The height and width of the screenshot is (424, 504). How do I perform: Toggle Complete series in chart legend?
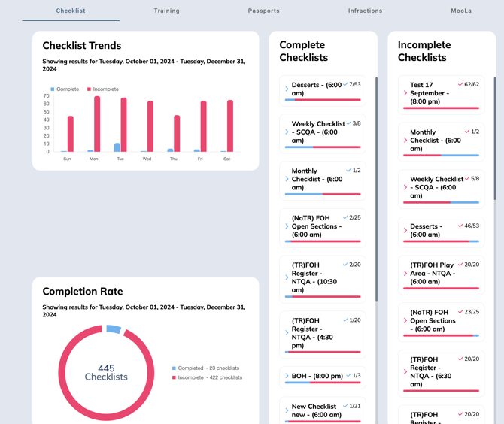click(x=65, y=89)
